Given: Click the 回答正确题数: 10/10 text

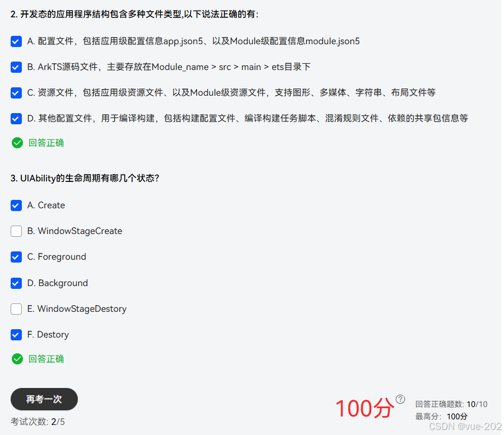Looking at the screenshot, I should (451, 404).
